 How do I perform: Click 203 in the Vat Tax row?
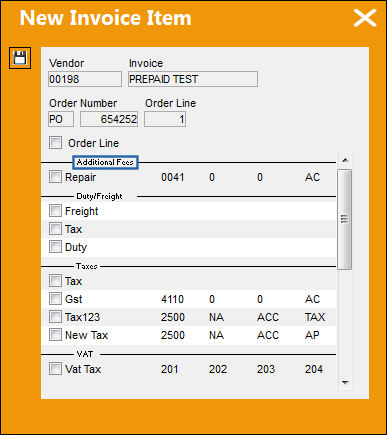point(266,369)
